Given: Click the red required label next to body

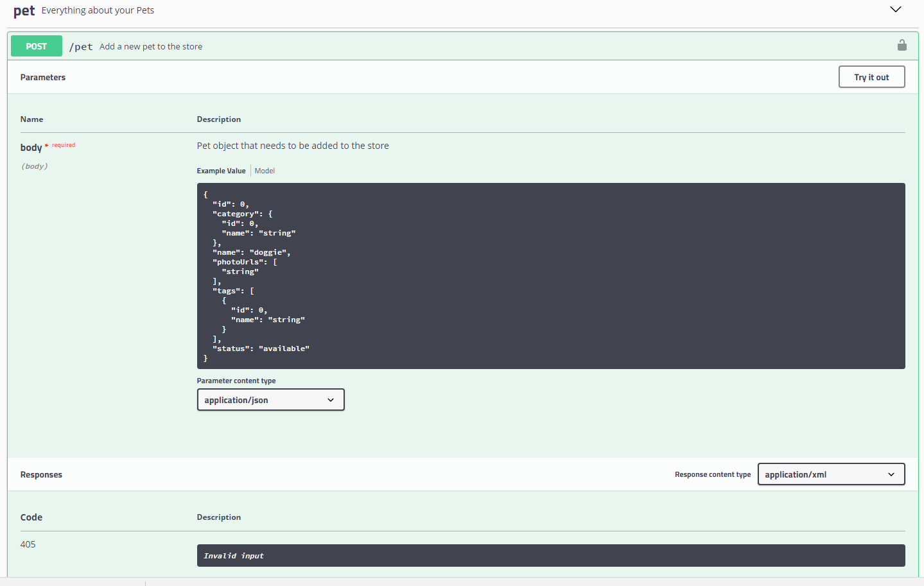Looking at the screenshot, I should [x=62, y=145].
